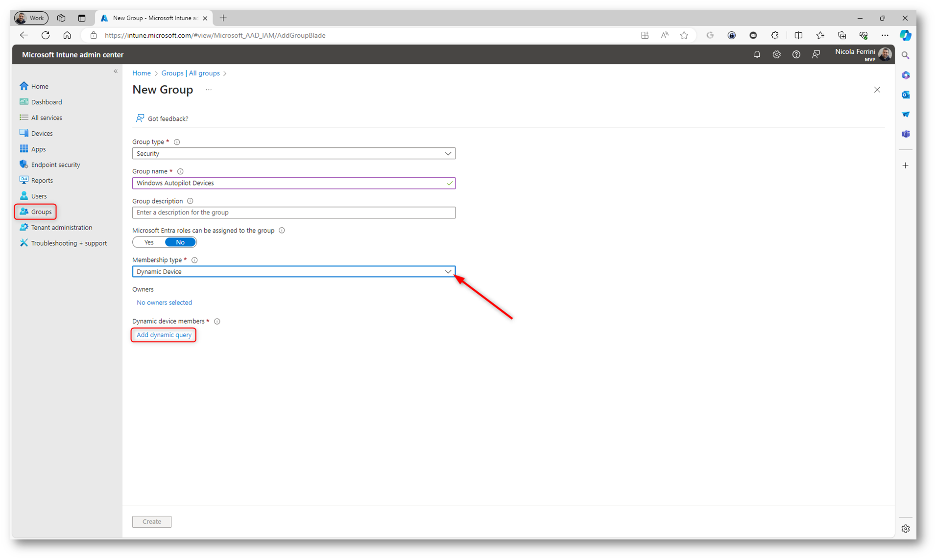Open the feedback icon in the header
Image resolution: width=937 pixels, height=560 pixels.
(x=816, y=55)
